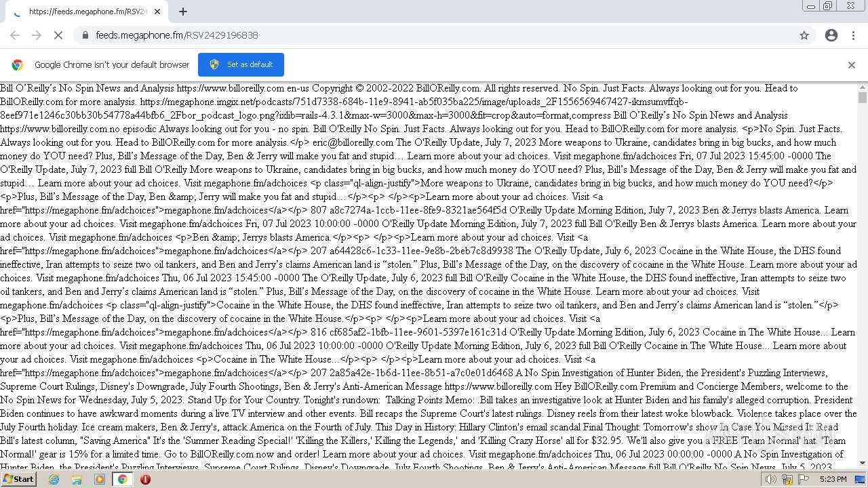Click the Set as default button
This screenshot has width=868, height=488.
[241, 64]
